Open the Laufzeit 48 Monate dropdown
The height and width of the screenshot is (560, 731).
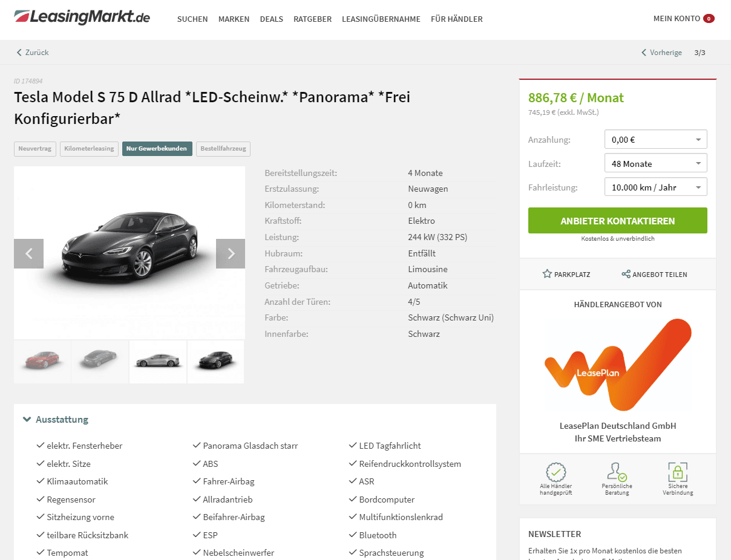655,163
